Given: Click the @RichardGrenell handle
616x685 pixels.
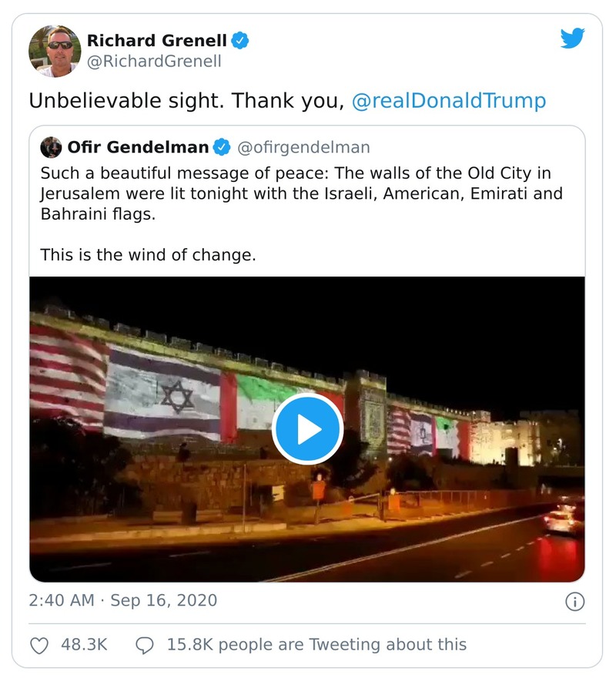Looking at the screenshot, I should click(154, 60).
